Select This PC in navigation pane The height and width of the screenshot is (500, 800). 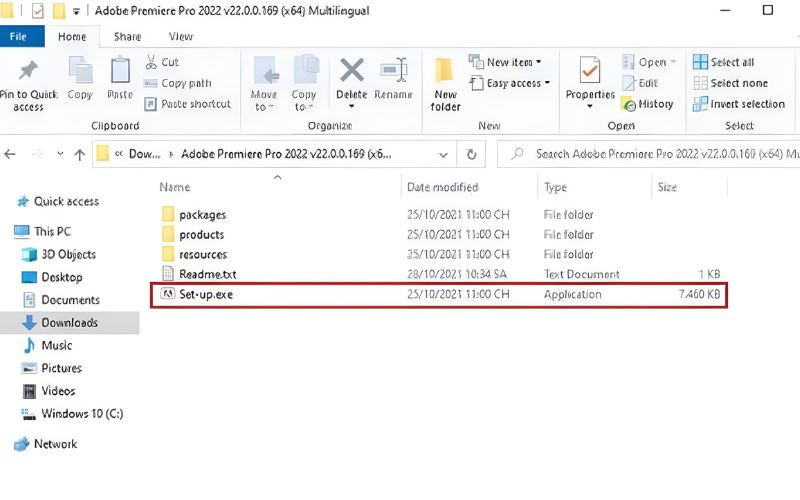pyautogui.click(x=42, y=232)
